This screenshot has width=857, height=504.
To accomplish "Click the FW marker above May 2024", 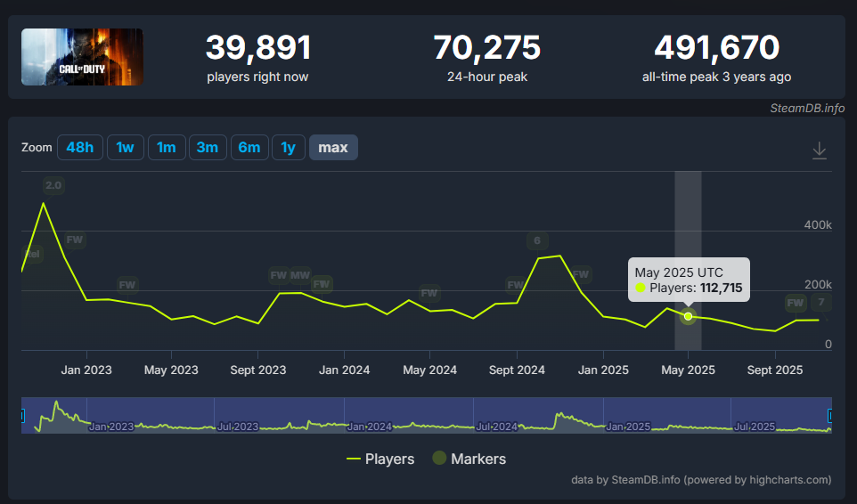I will 429,293.
